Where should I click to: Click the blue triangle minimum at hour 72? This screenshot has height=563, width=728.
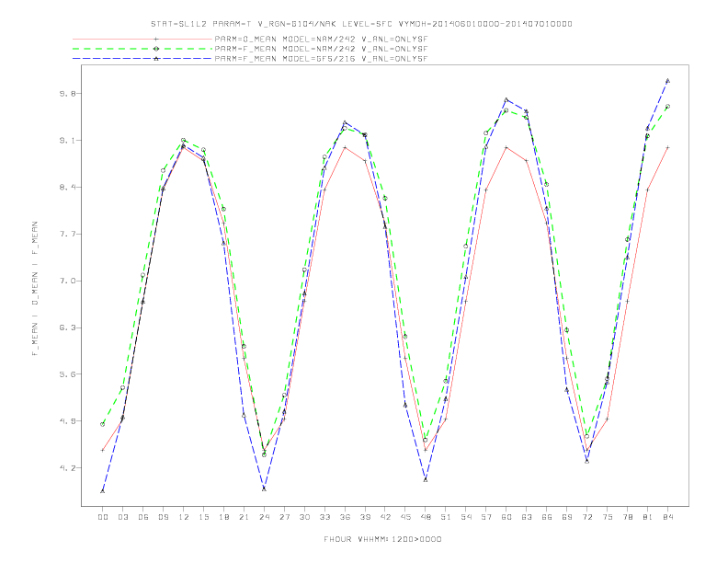pyautogui.click(x=586, y=461)
